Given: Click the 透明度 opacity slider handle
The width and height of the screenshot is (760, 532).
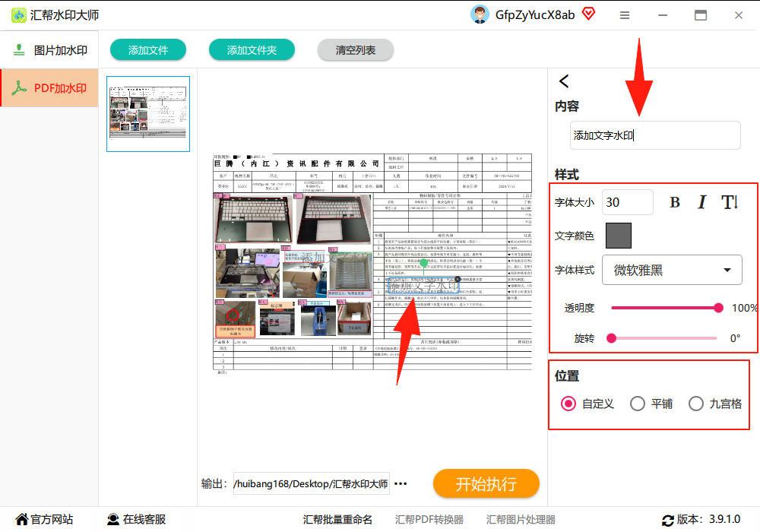Looking at the screenshot, I should point(718,308).
